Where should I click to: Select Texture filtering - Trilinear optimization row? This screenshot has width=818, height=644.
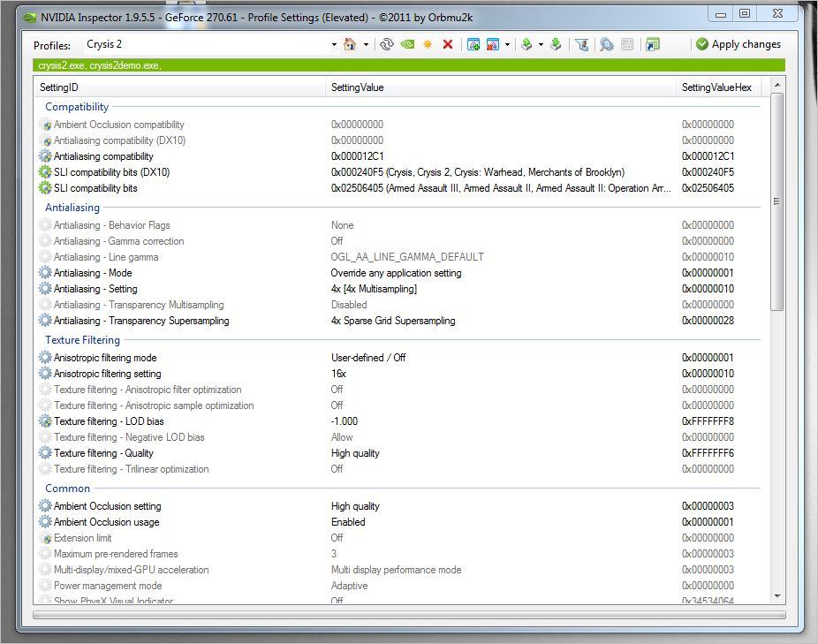pos(399,469)
